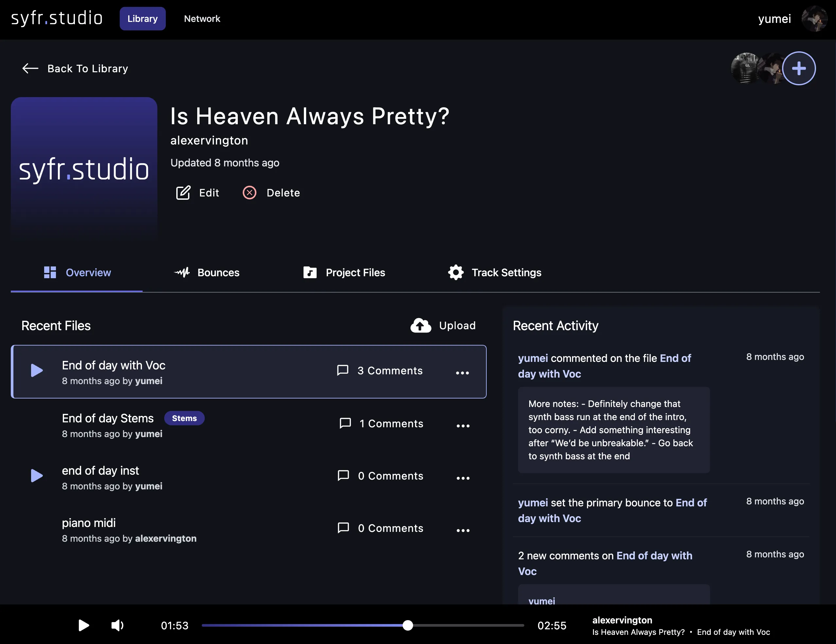Screen dimensions: 836x644
Task: Click the Bounces waveform icon
Action: click(182, 272)
